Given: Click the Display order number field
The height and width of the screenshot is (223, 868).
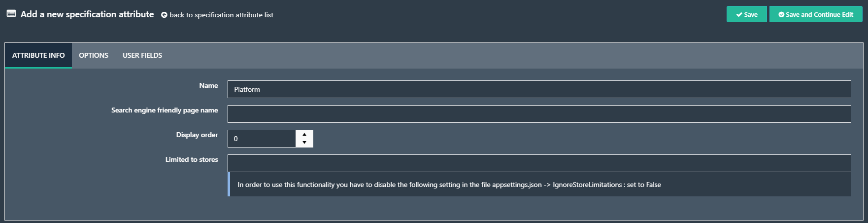Looking at the screenshot, I should pos(262,139).
